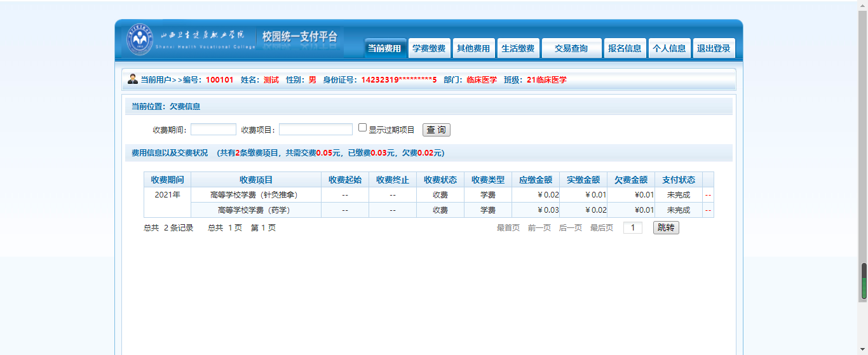
Task: Go to the 生活缴费 tab
Action: tap(518, 48)
